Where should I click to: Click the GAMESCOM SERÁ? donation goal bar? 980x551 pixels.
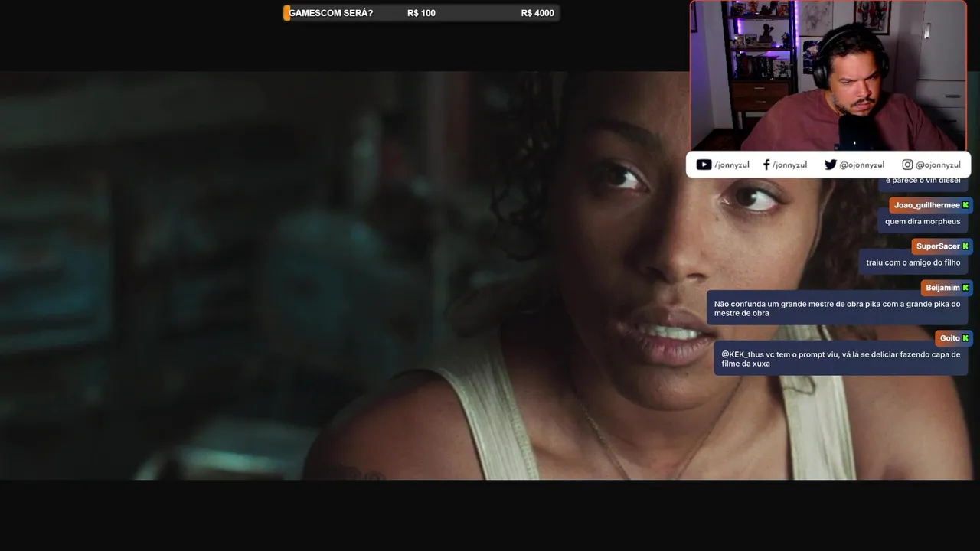click(421, 13)
